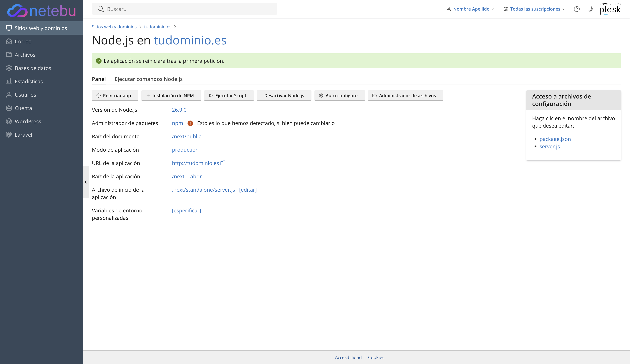Open Archivos in sidebar
The image size is (630, 364).
tap(42, 55)
